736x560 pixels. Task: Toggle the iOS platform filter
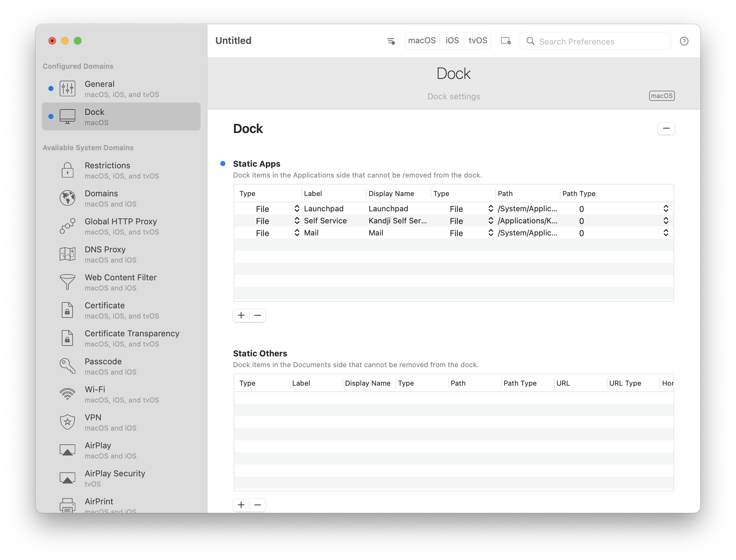(452, 41)
